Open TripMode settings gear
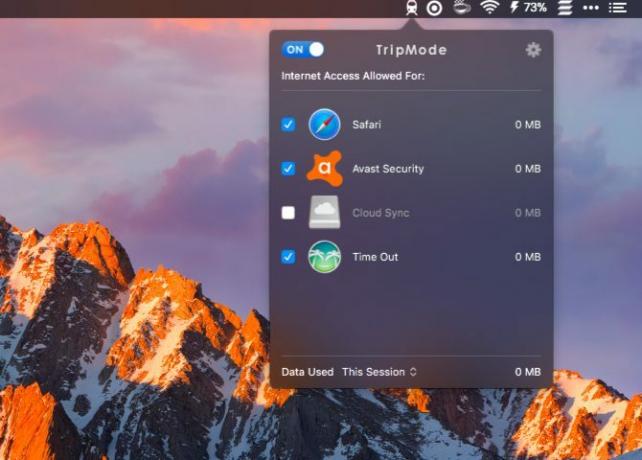Viewport: 642px width, 460px height. click(x=533, y=50)
